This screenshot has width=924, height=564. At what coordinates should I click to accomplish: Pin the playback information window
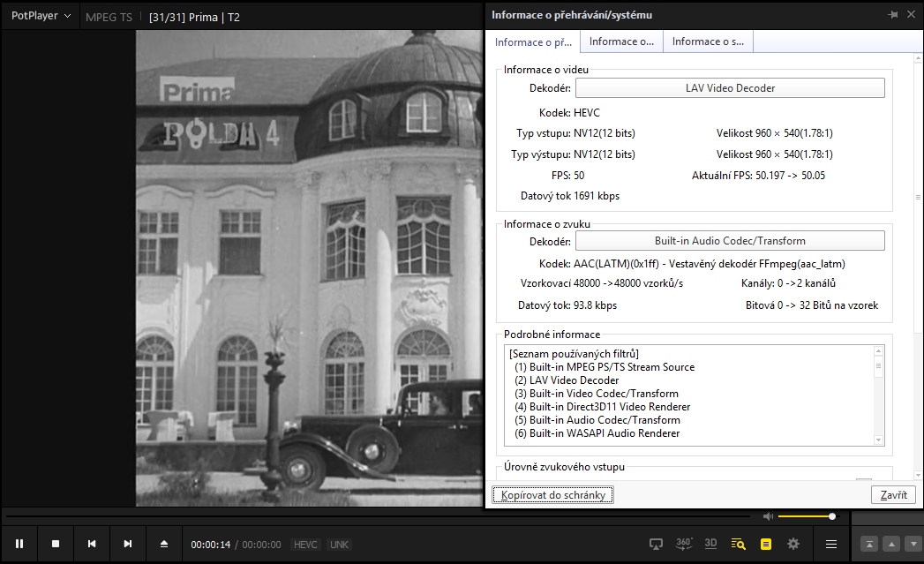[x=893, y=15]
